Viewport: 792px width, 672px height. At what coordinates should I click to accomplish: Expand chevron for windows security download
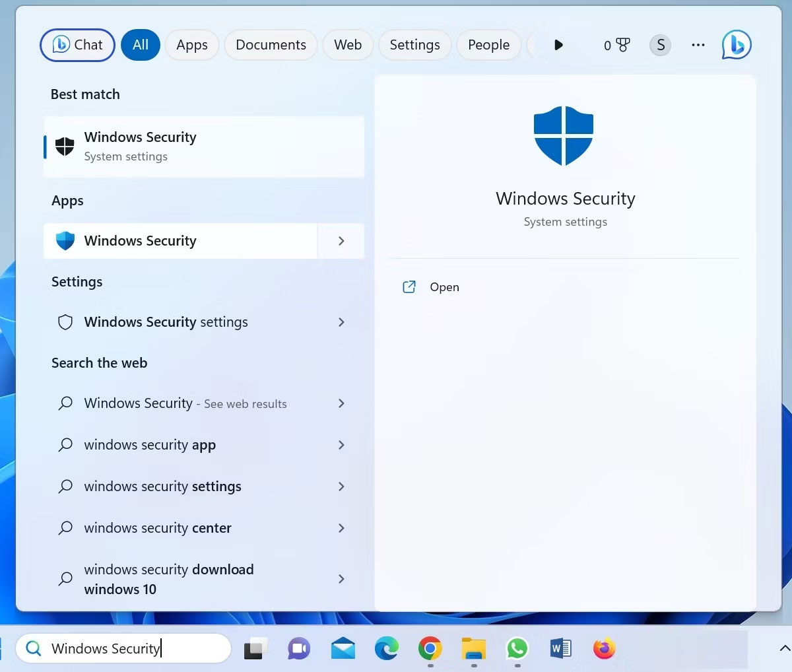tap(341, 579)
